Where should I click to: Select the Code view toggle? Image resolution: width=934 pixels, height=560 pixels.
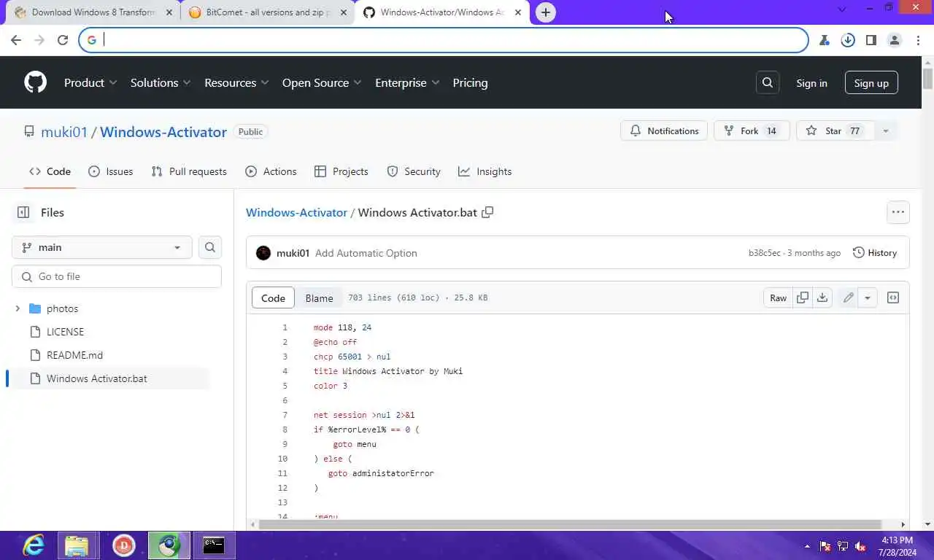click(273, 297)
